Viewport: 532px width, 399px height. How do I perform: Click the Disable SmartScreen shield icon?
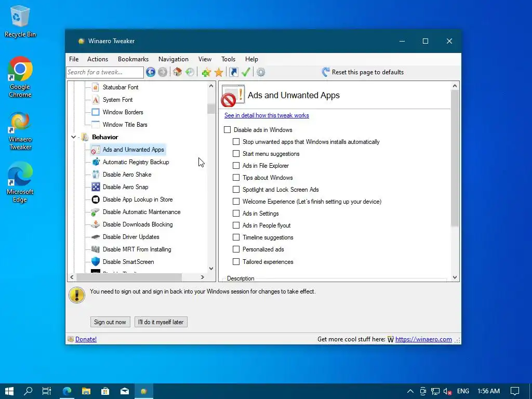click(96, 262)
